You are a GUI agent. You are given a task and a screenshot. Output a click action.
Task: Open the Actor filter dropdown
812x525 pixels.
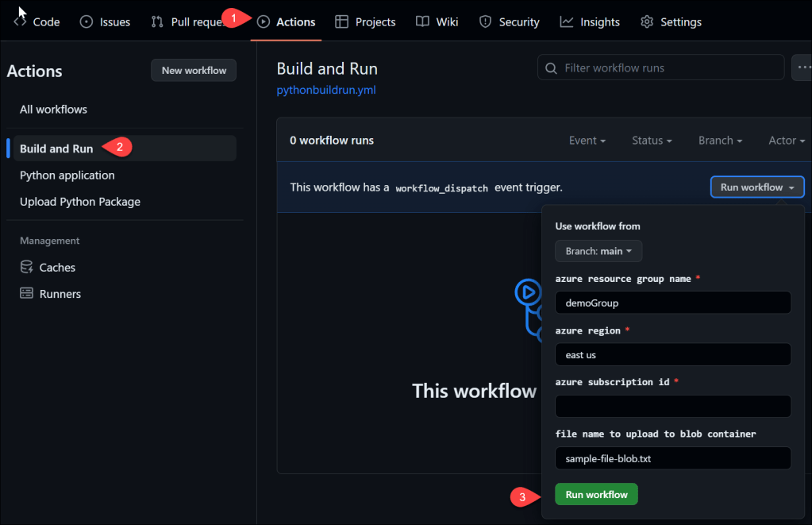click(x=787, y=141)
